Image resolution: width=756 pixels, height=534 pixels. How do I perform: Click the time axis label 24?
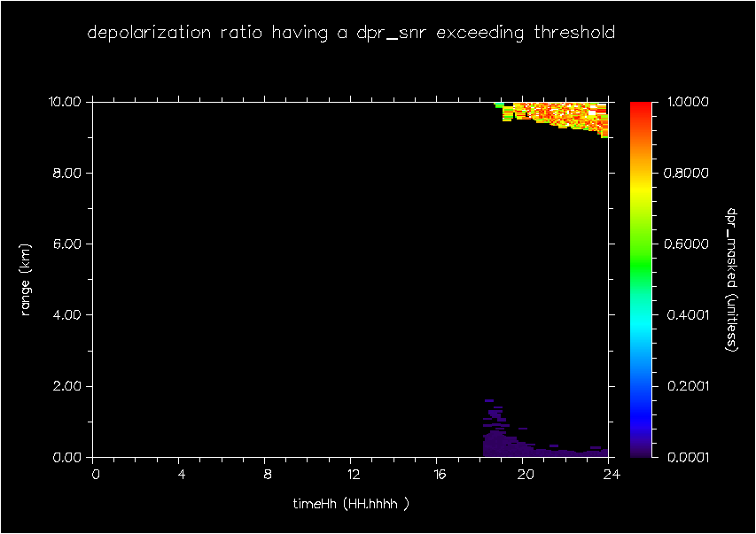pos(612,475)
